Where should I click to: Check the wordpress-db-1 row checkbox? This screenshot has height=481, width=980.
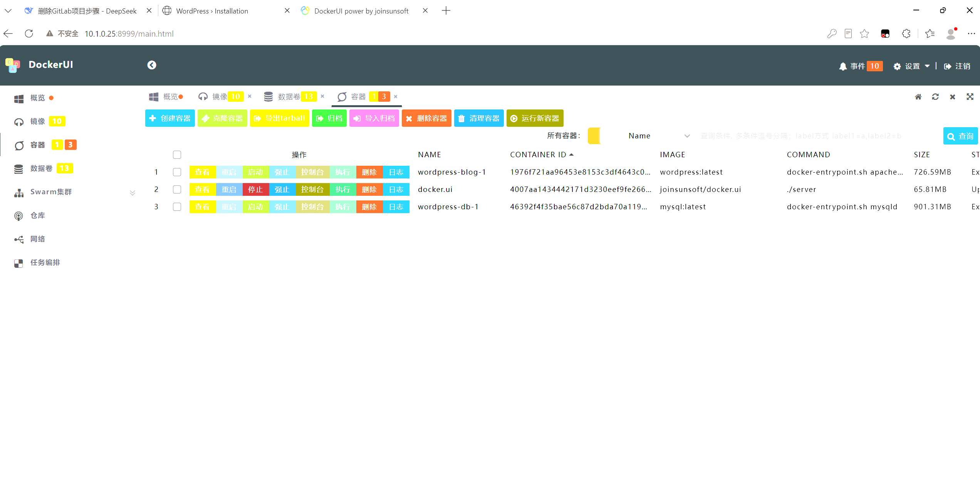point(177,207)
